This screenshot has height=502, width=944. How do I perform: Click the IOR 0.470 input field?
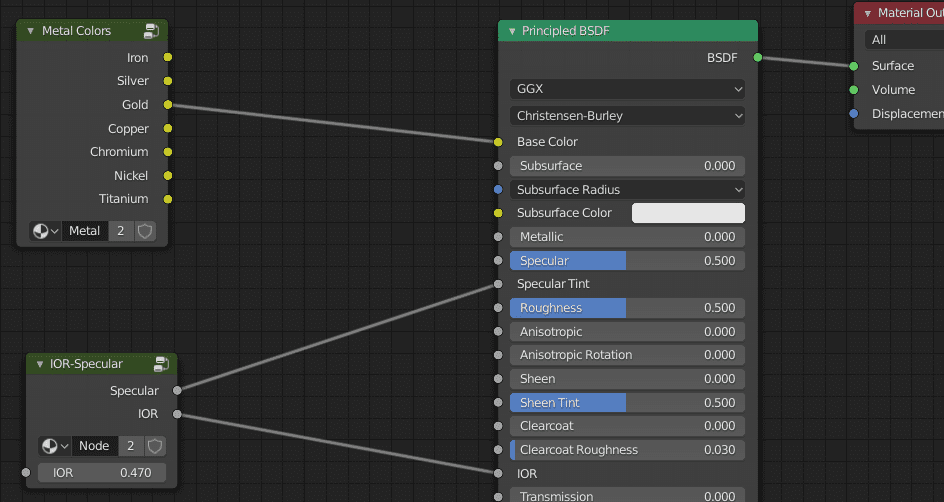pos(102,473)
